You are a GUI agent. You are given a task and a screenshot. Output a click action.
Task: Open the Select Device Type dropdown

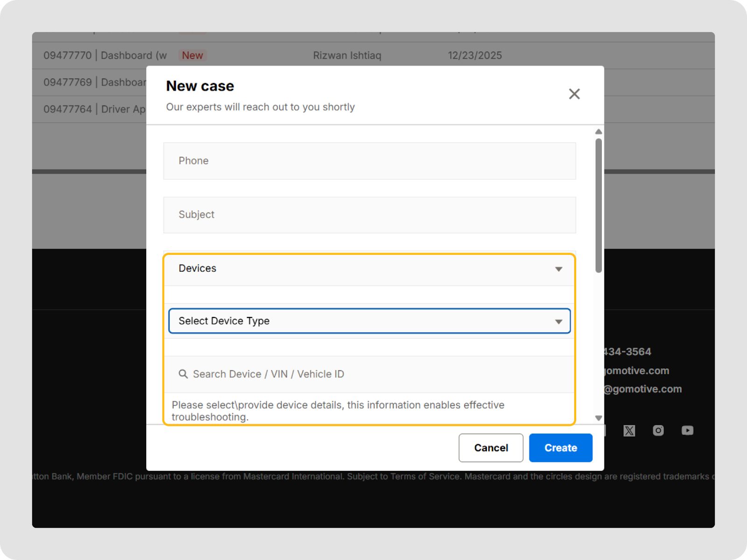tap(369, 321)
